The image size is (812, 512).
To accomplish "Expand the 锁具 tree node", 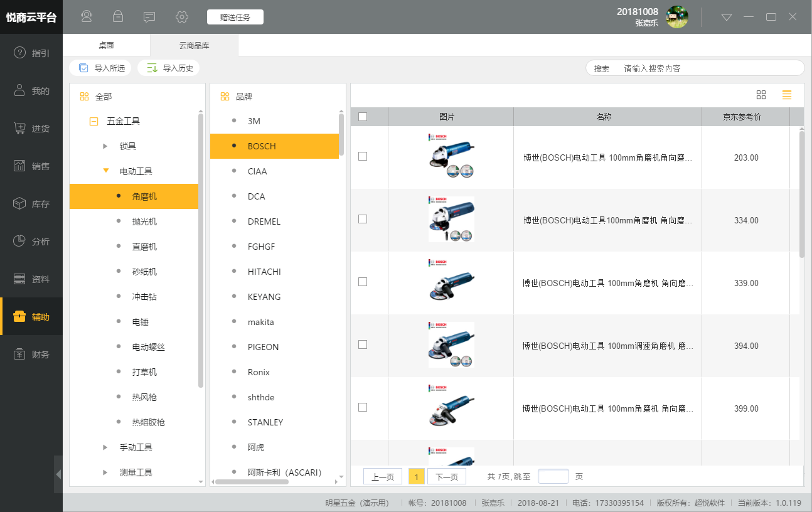I will pyautogui.click(x=105, y=146).
